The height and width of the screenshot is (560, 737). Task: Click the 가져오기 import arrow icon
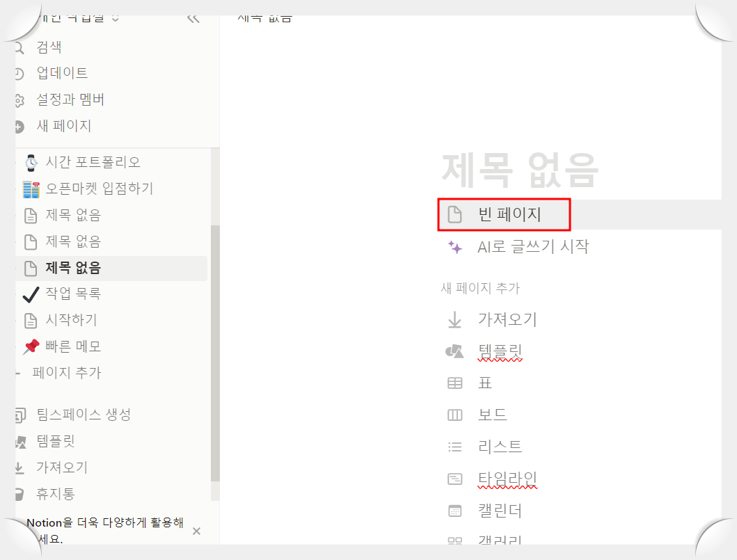pyautogui.click(x=454, y=319)
